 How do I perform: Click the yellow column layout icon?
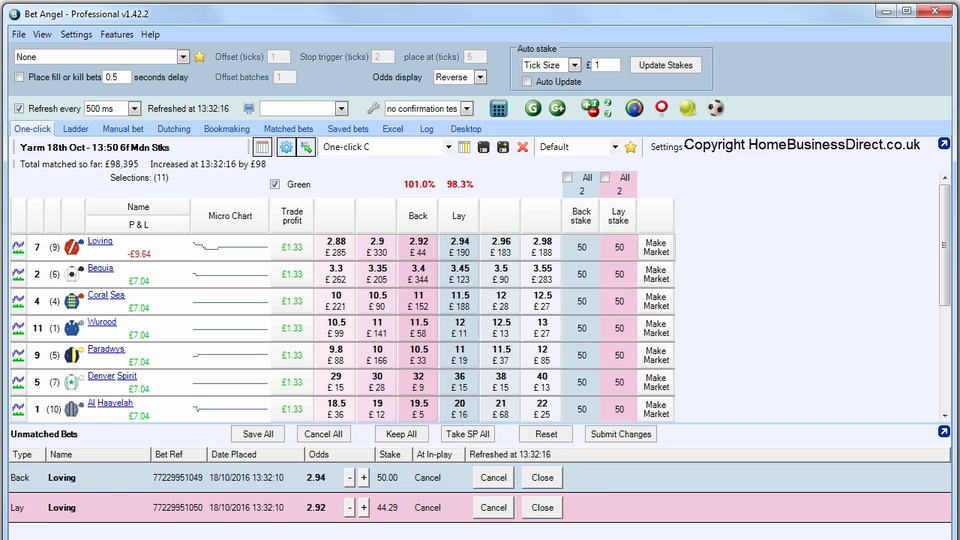pos(464,147)
